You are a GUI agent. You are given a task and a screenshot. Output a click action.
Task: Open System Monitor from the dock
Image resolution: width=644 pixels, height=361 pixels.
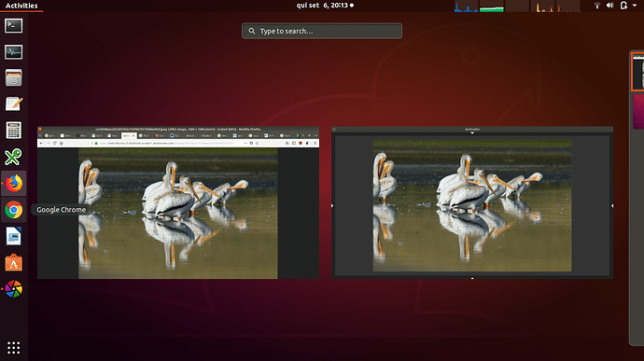14,52
